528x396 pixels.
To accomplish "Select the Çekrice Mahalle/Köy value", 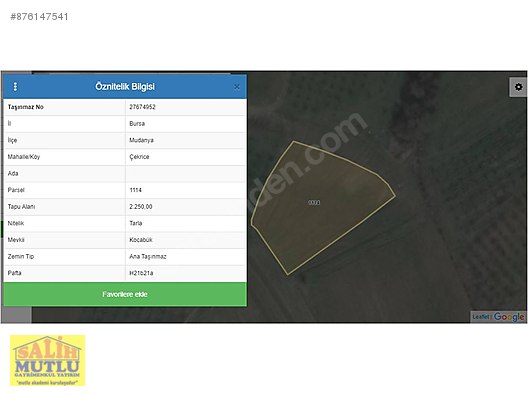I will tap(139, 157).
